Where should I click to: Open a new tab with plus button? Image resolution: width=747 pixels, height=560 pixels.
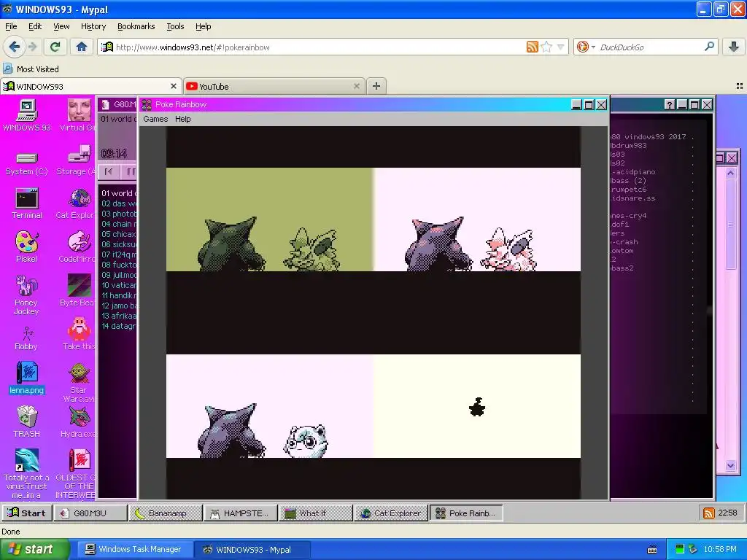376,86
